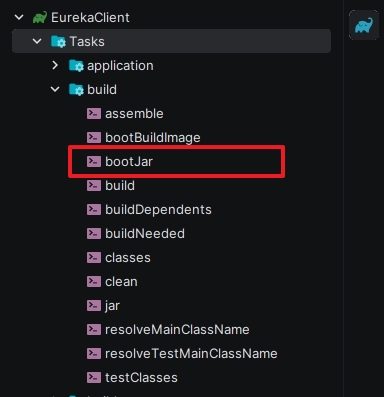Select the resolveMainClassName task
Image resolution: width=384 pixels, height=397 pixels.
tap(177, 330)
